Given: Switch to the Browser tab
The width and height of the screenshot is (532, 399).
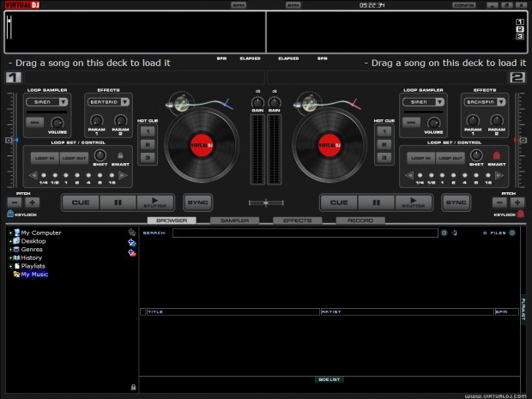Looking at the screenshot, I should click(x=172, y=221).
